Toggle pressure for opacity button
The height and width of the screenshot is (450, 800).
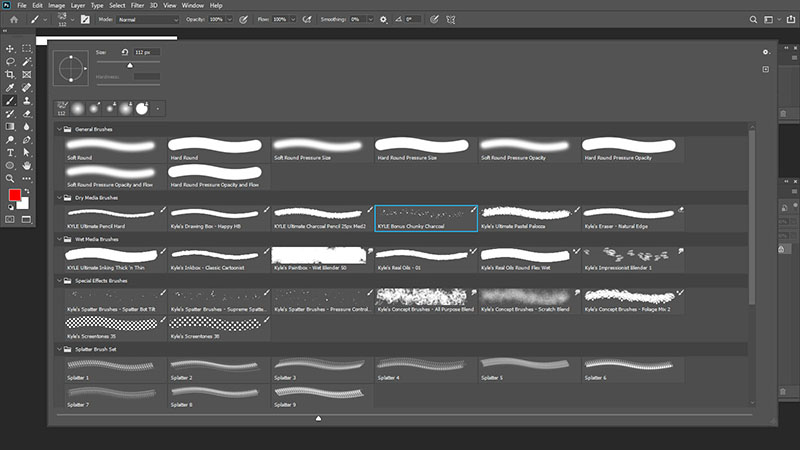tap(243, 19)
